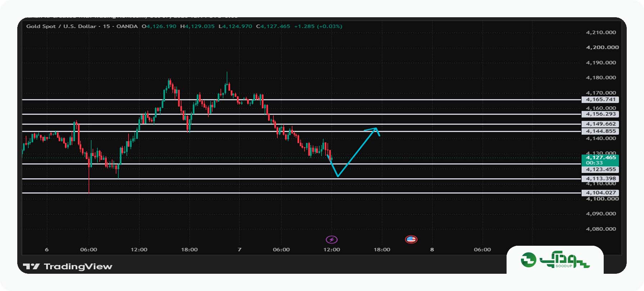The width and height of the screenshot is (644, 291).
Task: Click the 4,190.000 price axis label
Action: [601, 63]
